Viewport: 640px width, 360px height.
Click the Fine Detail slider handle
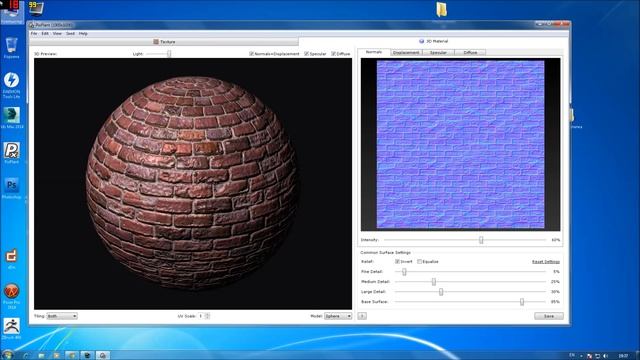click(404, 271)
